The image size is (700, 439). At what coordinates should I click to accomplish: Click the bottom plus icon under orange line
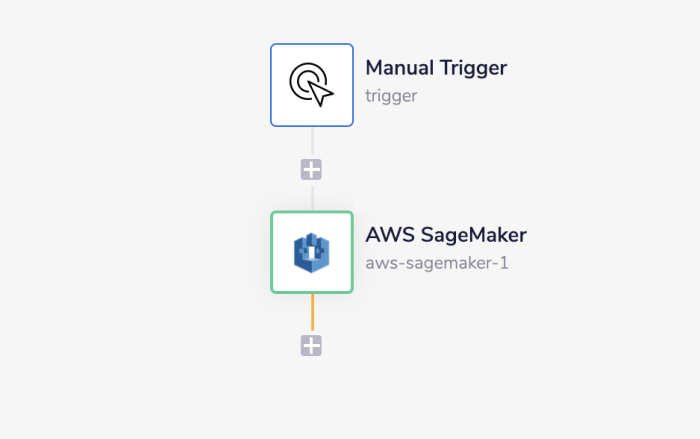click(x=311, y=346)
